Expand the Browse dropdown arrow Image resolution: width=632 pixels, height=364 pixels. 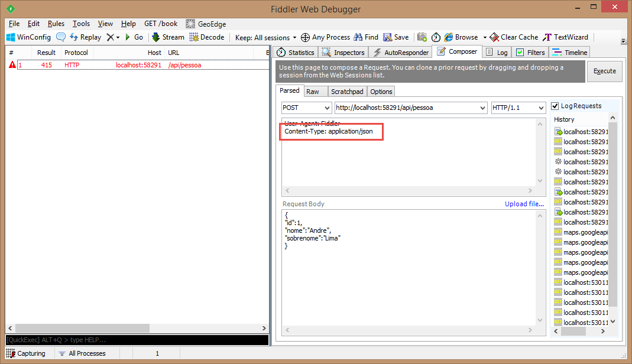point(485,37)
